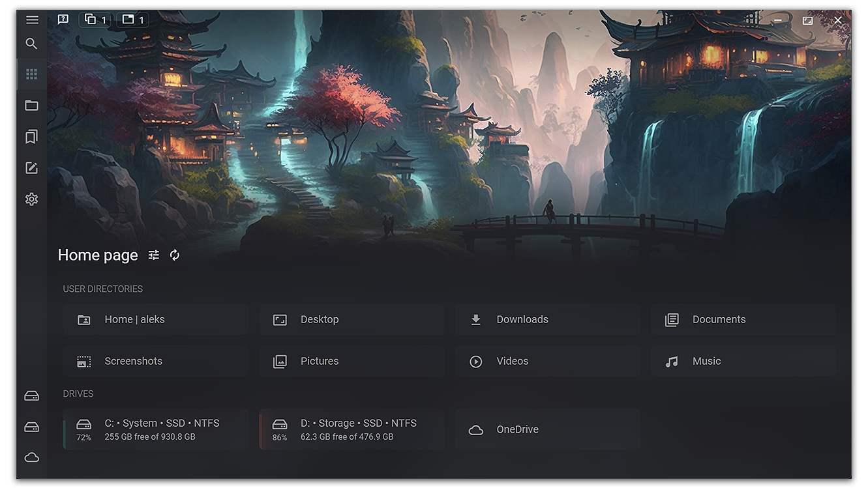
Task: Refresh the Home page with the reload icon
Action: click(175, 255)
